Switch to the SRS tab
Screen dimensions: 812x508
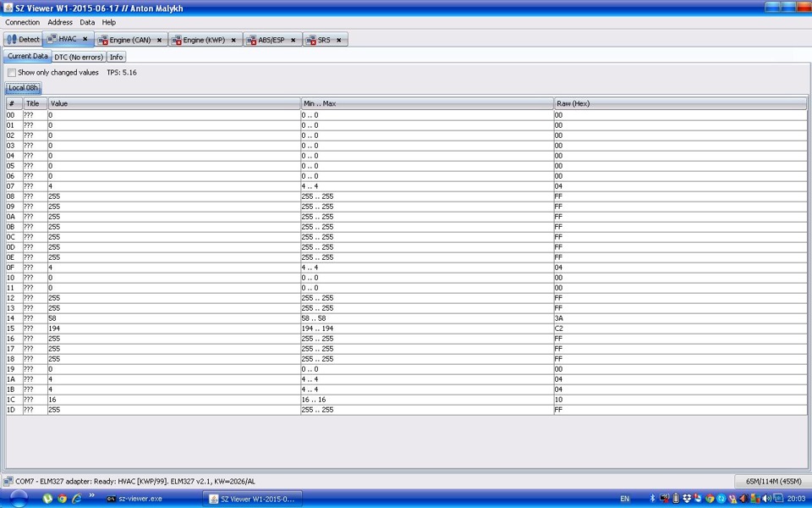[324, 40]
